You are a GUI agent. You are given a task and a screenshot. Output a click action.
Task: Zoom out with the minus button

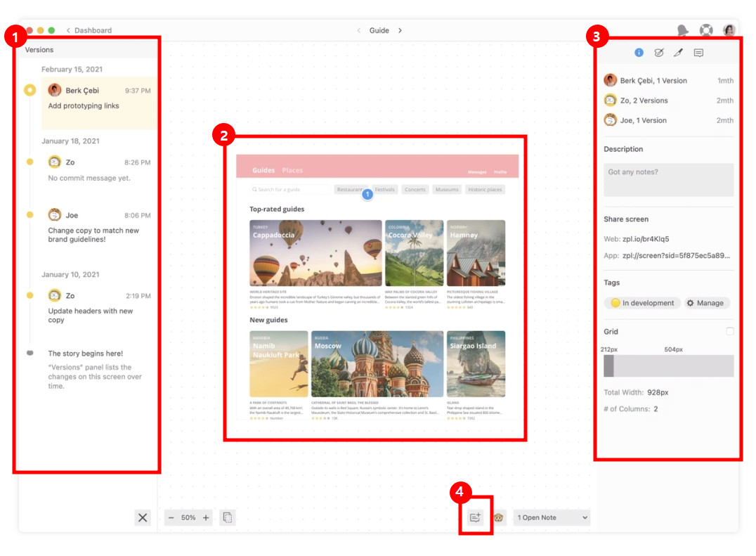[171, 517]
